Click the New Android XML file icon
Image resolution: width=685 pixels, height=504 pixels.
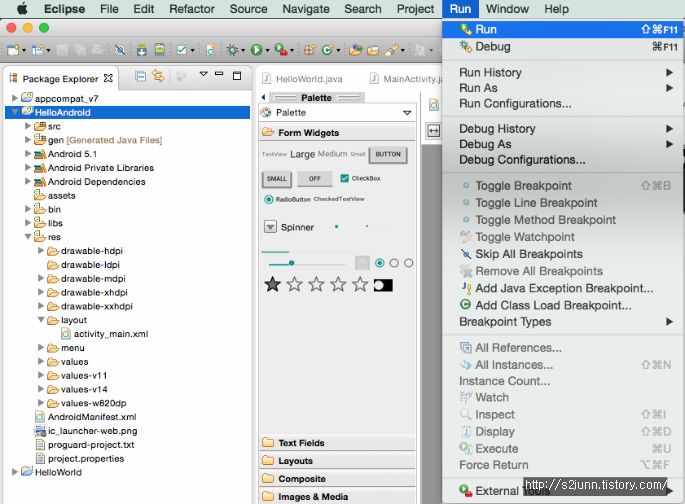click(211, 50)
